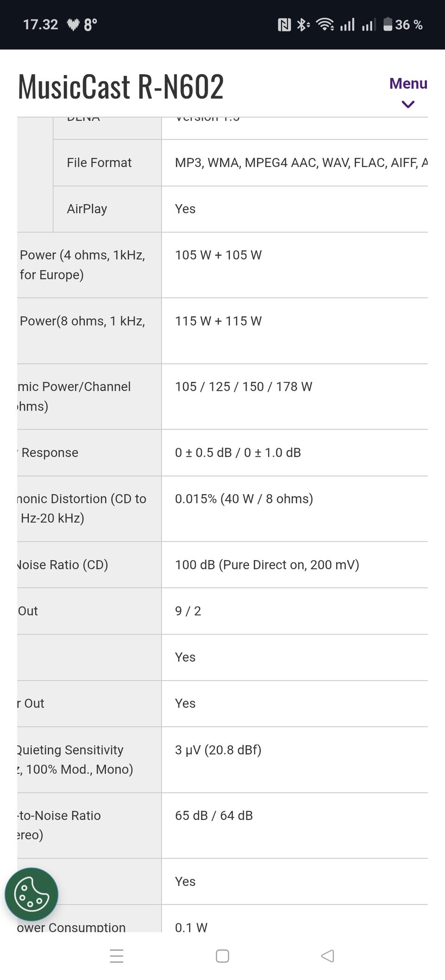Select the 65 dB / 64 dB value
This screenshot has width=445, height=980.
(214, 816)
